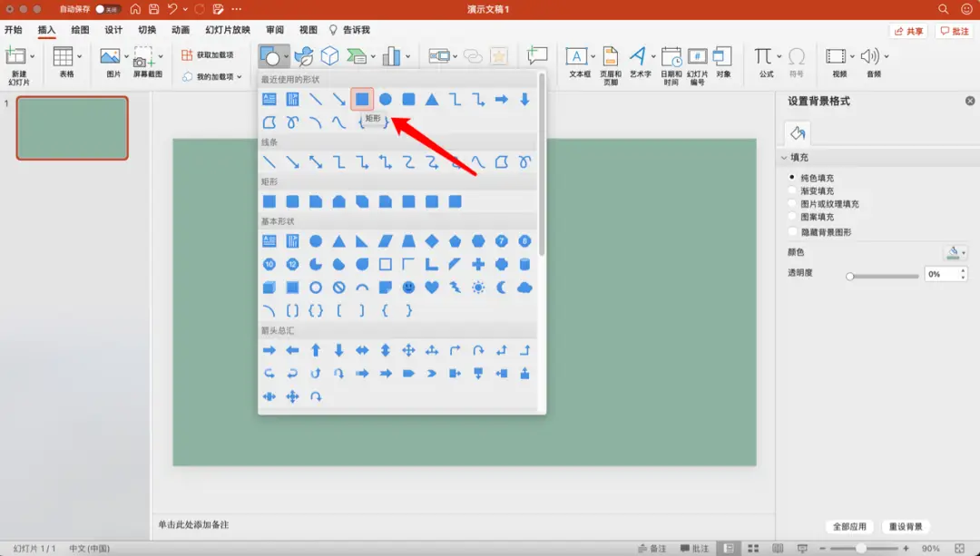Toggle Notes (备注) in status bar
The width and height of the screenshot is (980, 556).
(x=652, y=549)
